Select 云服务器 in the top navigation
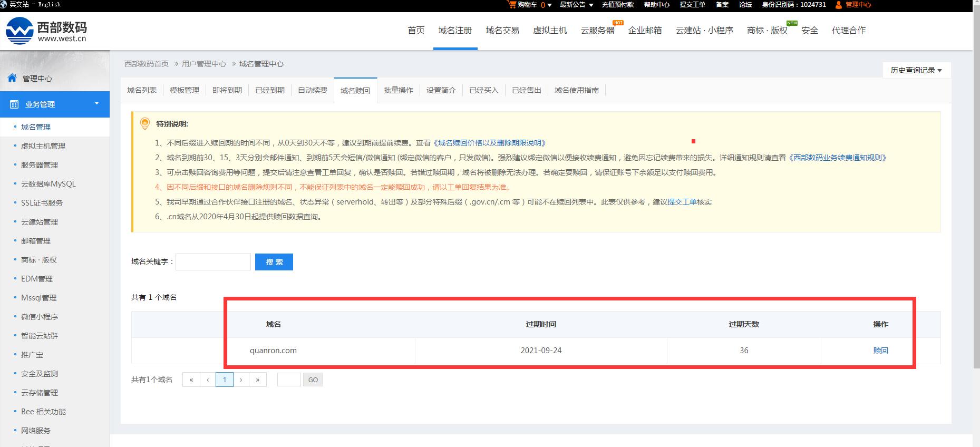The width and height of the screenshot is (980, 447). (597, 31)
